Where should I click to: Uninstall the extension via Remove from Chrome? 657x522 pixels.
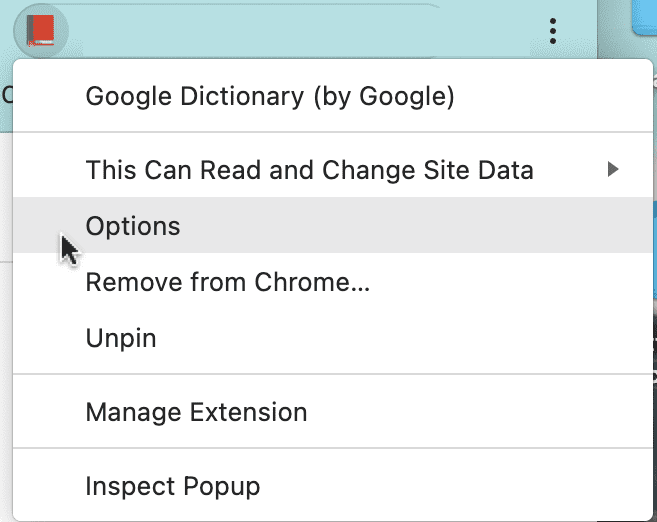click(x=228, y=282)
